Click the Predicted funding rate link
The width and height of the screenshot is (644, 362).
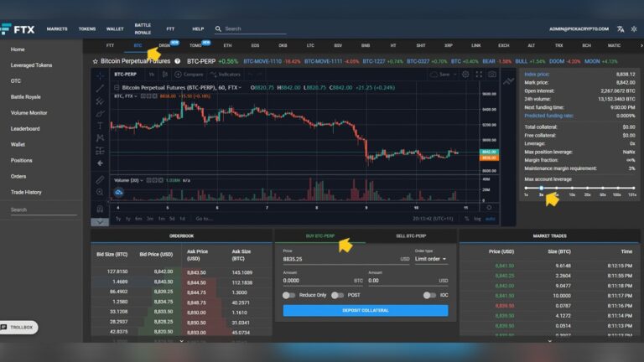coord(548,116)
